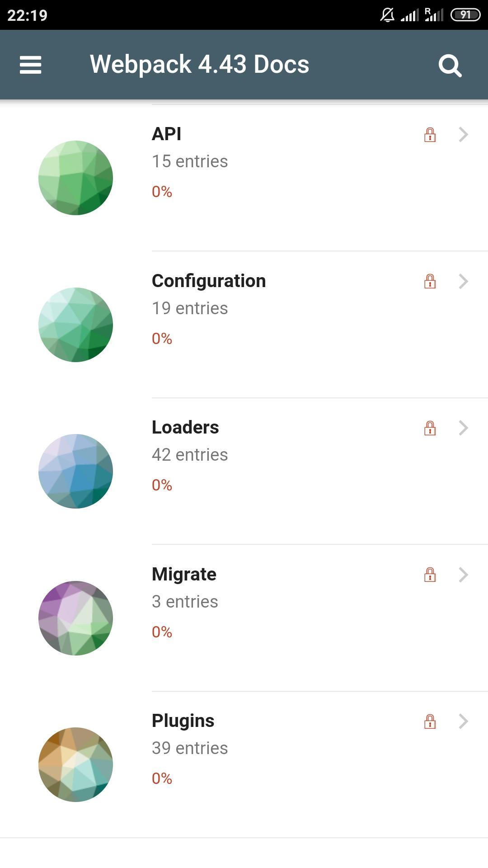Screen dimensions: 488x868
Task: Expand the API section chevron
Action: point(463,135)
